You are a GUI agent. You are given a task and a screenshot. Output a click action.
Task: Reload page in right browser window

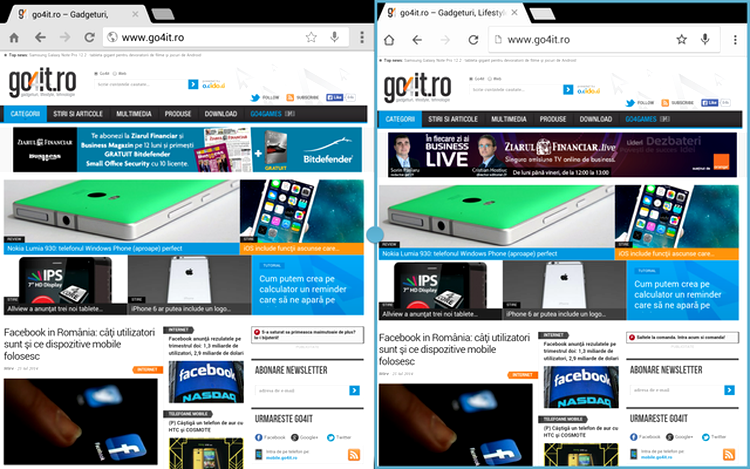point(474,40)
